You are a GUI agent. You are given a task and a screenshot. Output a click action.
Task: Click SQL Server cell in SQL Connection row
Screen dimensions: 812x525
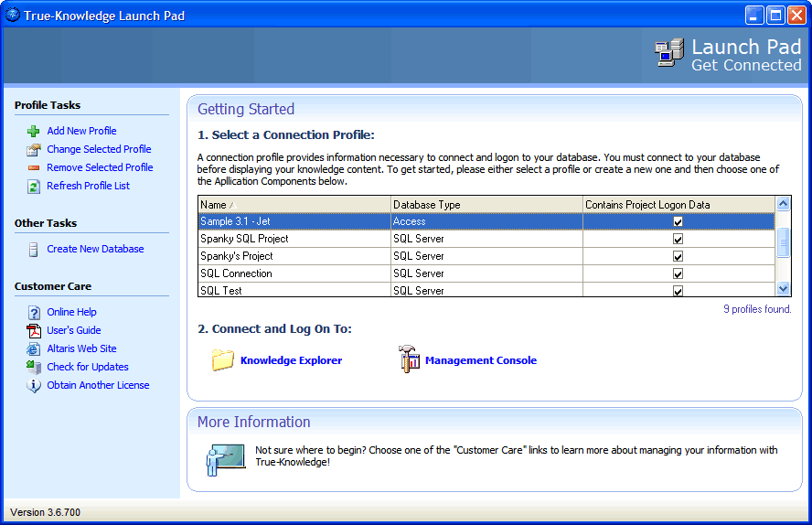(486, 273)
